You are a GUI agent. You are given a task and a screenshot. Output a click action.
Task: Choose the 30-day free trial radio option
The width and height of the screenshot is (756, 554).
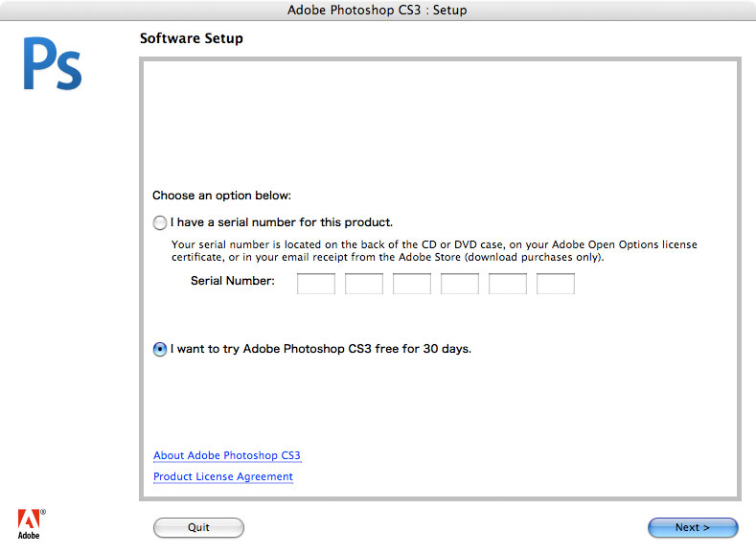coord(160,349)
